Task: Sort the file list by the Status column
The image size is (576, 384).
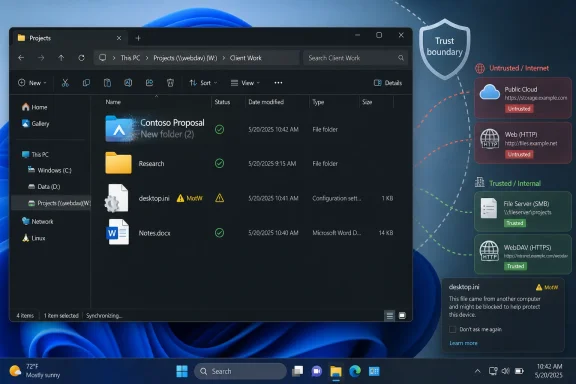Action: coord(222,102)
